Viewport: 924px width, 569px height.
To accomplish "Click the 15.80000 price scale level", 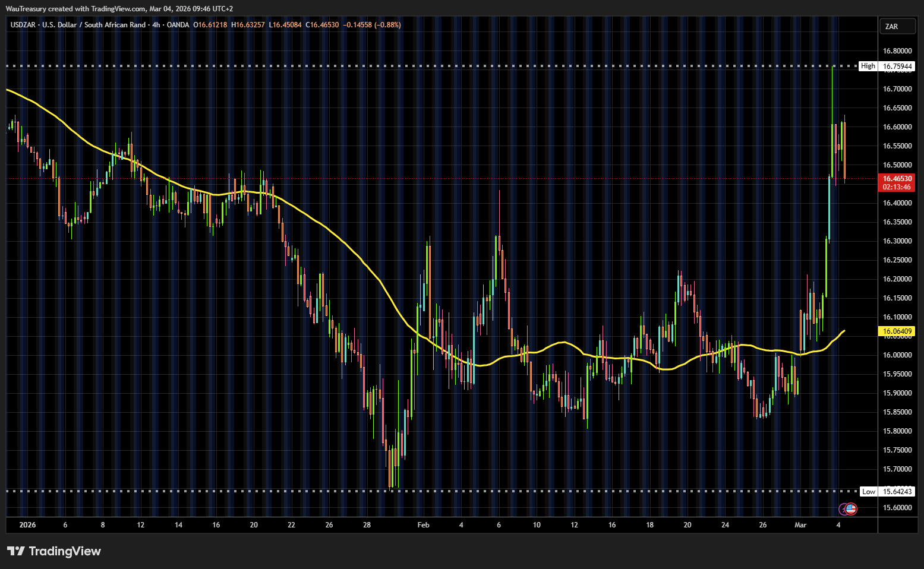I will pyautogui.click(x=897, y=431).
